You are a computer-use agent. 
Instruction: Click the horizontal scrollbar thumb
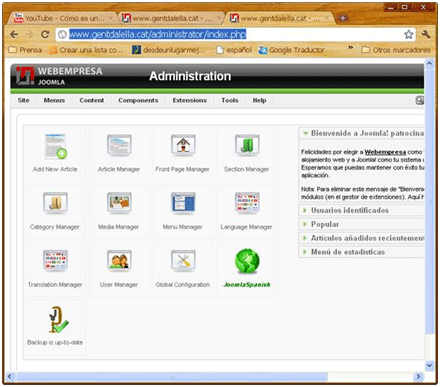[x=172, y=377]
